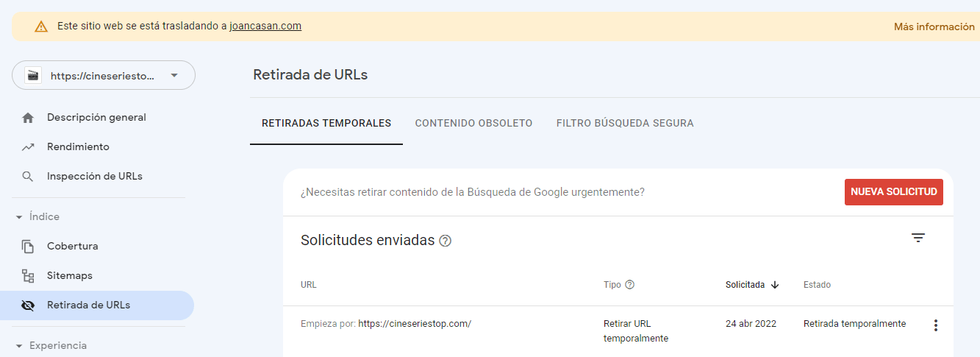Image resolution: width=980 pixels, height=357 pixels.
Task: Sort by the Solicitada column header
Action: click(x=745, y=285)
